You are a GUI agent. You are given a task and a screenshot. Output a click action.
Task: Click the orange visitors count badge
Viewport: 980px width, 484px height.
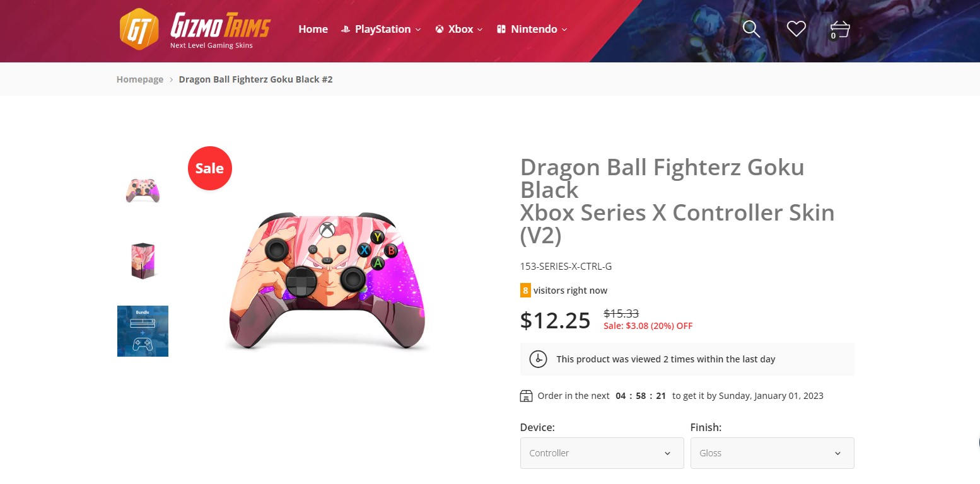tap(525, 291)
